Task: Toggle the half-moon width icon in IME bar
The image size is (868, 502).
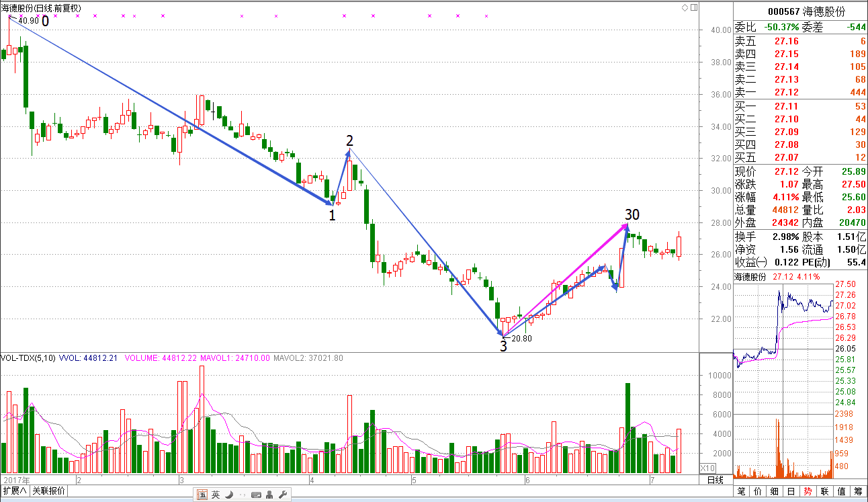Action: coord(228,495)
